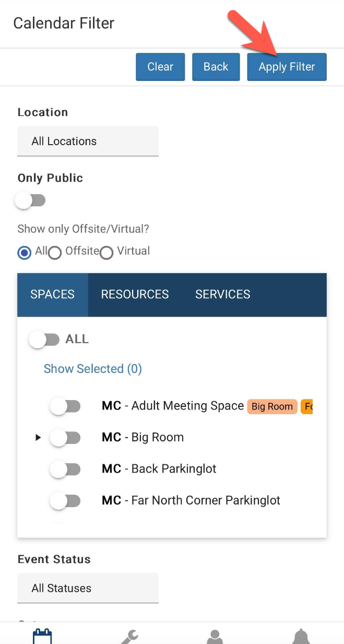This screenshot has width=344, height=644.
Task: Open the calendar icon in bottom navigation
Action: (x=42, y=636)
